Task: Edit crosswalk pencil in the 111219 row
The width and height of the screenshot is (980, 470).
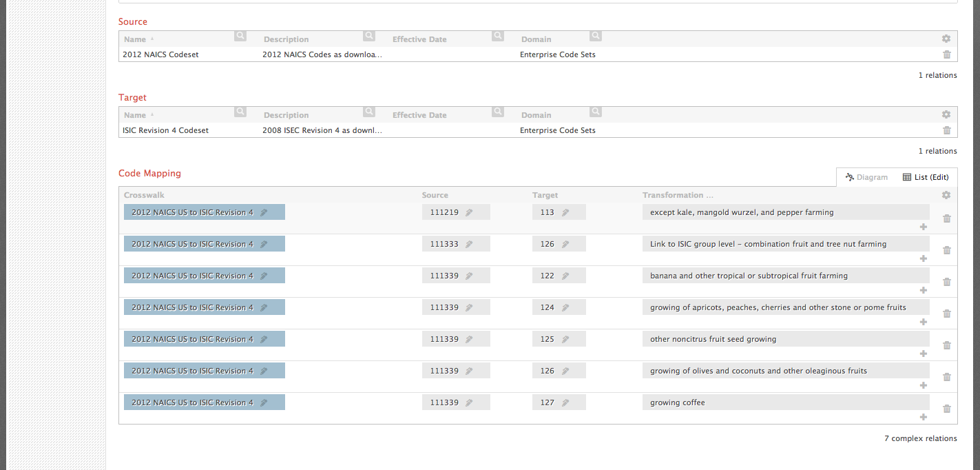Action: [x=264, y=212]
